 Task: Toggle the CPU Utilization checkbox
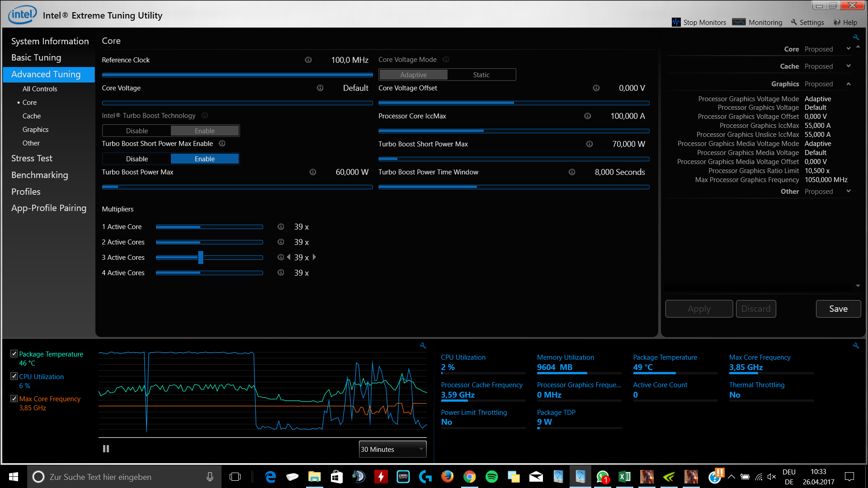pos(14,376)
